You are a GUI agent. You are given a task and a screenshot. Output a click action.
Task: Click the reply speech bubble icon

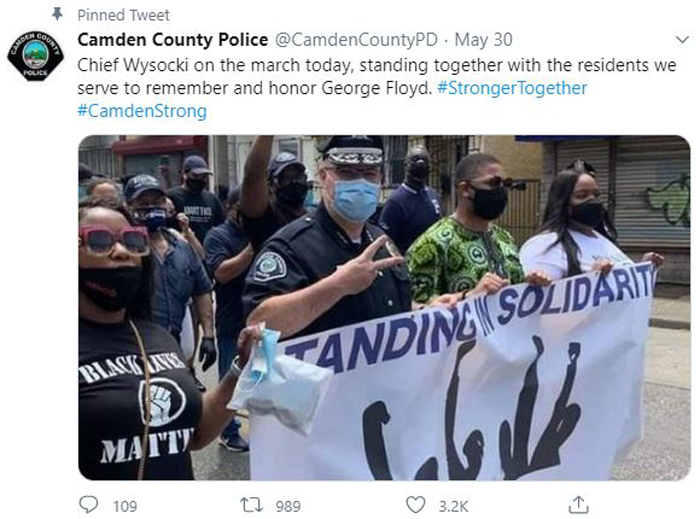pyautogui.click(x=88, y=505)
